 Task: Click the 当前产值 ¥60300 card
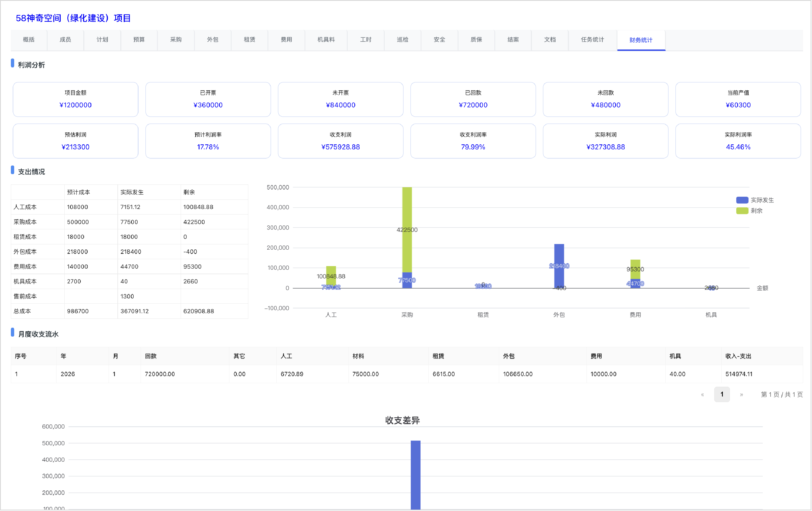[738, 99]
